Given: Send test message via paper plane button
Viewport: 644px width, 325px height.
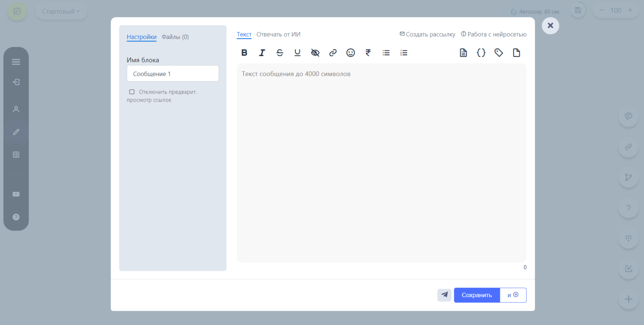Looking at the screenshot, I should click(x=444, y=295).
